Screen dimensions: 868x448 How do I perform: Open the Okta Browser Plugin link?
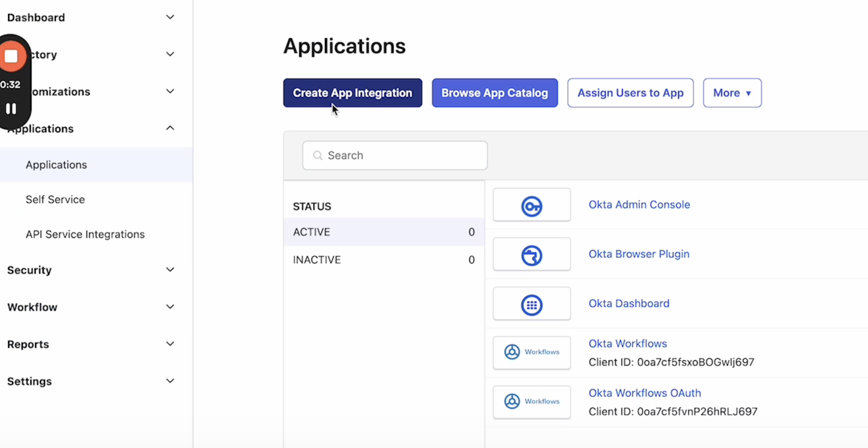pyautogui.click(x=639, y=254)
